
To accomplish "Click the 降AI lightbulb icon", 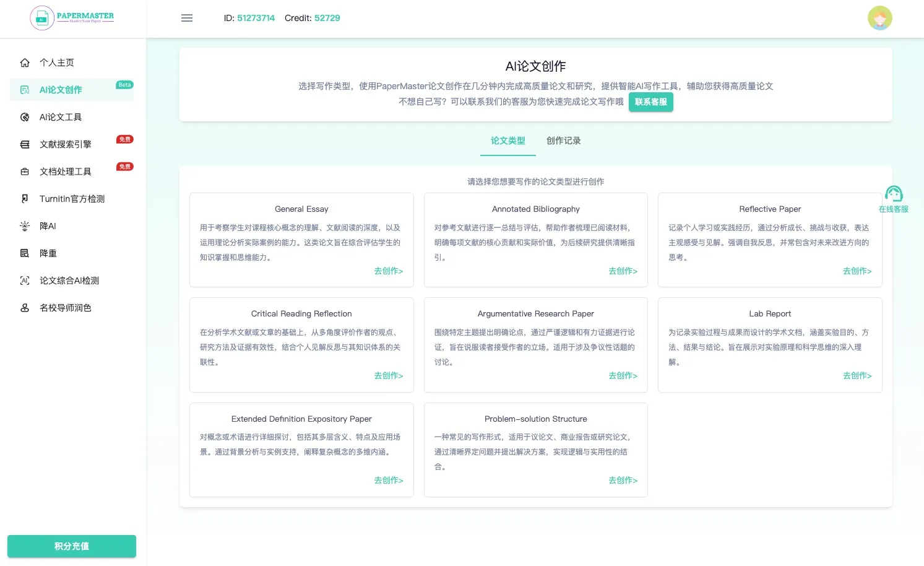I will [25, 226].
